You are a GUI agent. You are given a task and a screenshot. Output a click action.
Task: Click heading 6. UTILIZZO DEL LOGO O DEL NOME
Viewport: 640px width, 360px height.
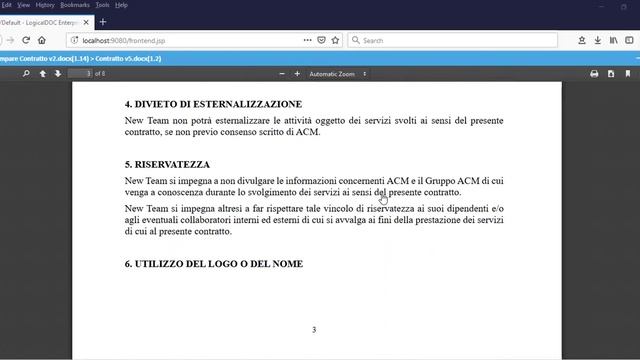coord(214,264)
